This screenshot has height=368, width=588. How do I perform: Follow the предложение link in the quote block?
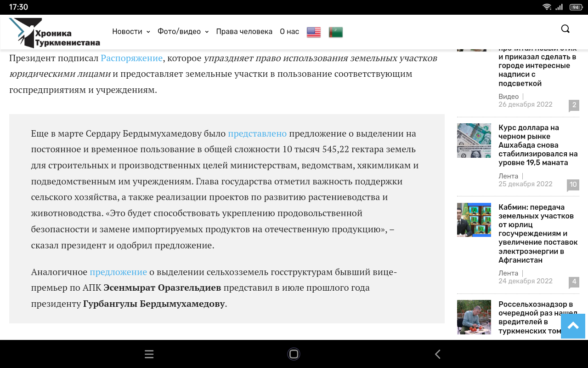119,272
